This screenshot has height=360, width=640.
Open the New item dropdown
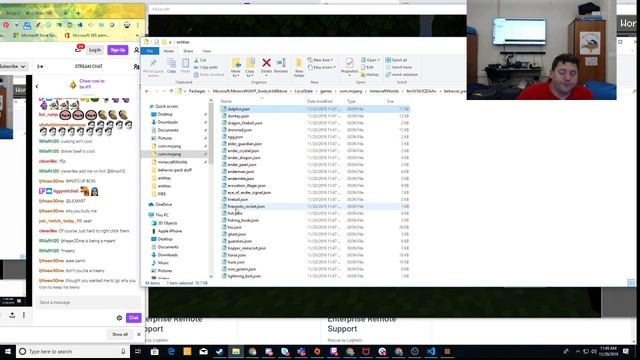[320, 60]
